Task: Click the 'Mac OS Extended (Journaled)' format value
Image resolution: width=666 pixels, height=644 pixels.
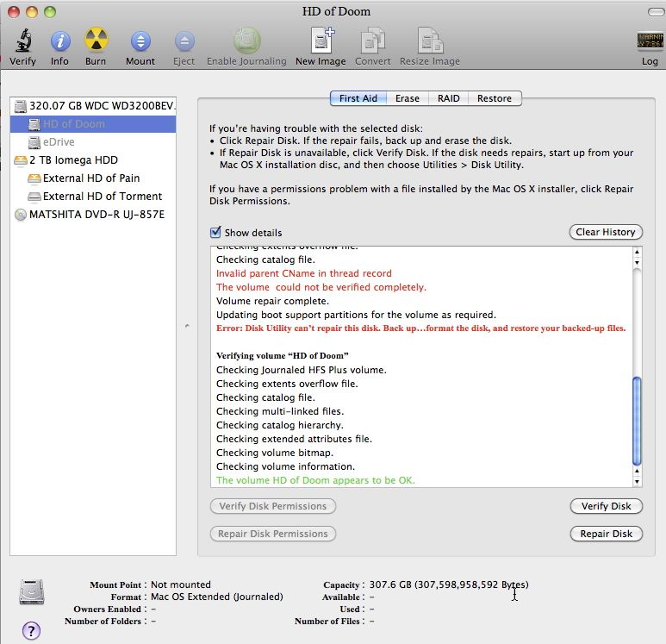Action: pos(216,597)
